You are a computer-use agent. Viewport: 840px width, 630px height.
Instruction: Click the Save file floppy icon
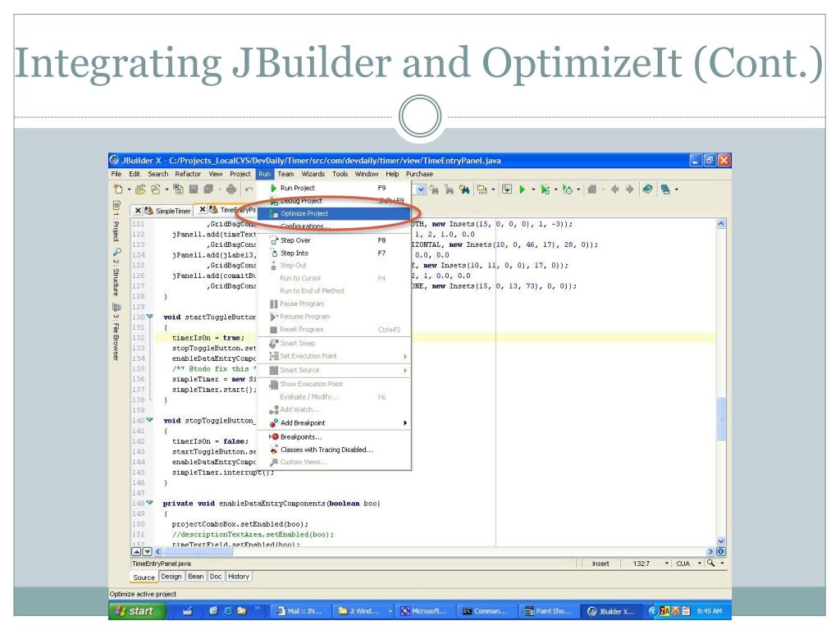click(x=194, y=189)
